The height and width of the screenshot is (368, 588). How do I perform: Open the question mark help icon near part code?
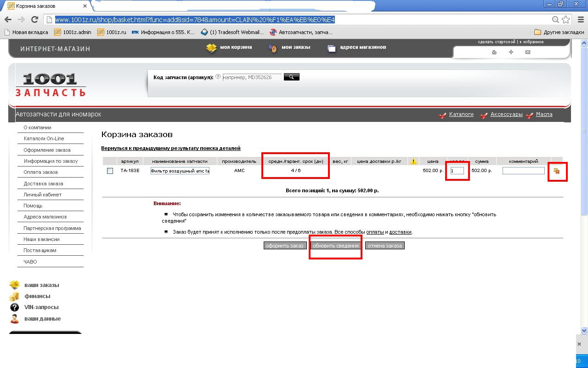point(218,77)
